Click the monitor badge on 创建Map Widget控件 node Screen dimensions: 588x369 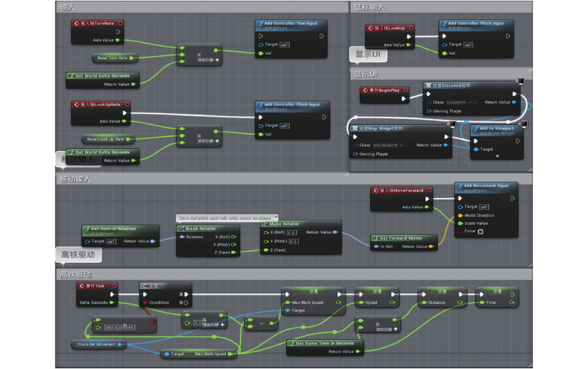(x=452, y=124)
